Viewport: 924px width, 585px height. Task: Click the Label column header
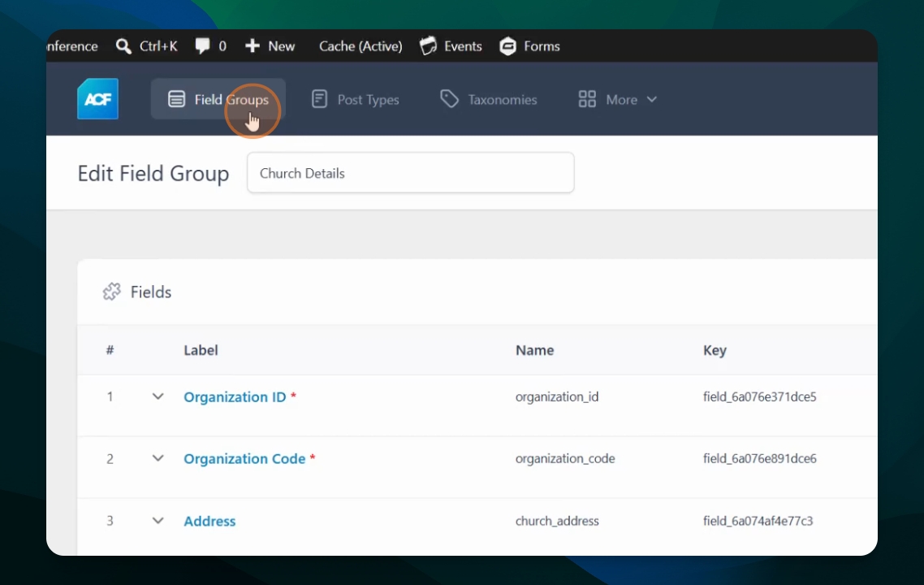point(201,350)
